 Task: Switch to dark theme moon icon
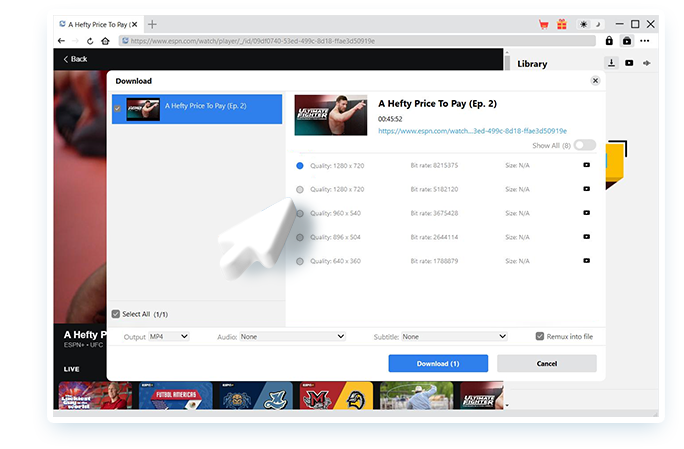pos(598,24)
